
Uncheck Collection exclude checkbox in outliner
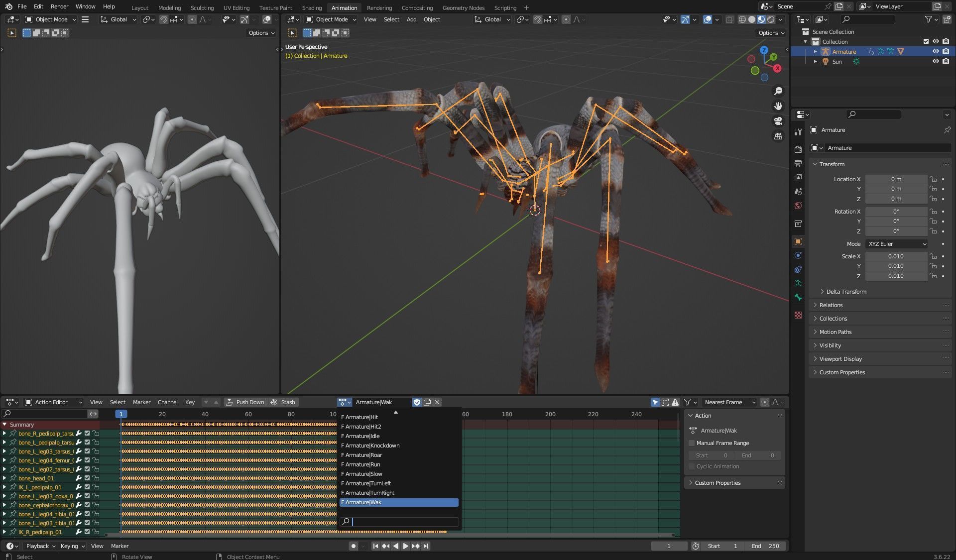pos(926,41)
